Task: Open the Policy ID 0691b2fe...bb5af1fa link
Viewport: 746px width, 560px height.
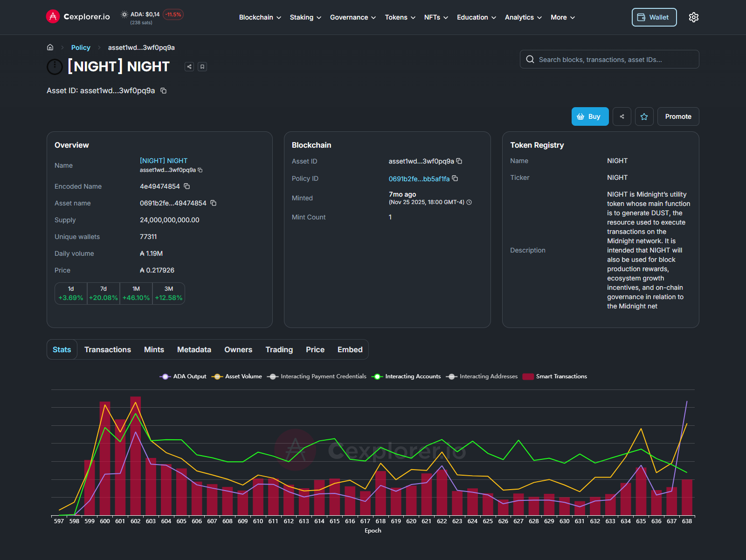Action: [419, 179]
